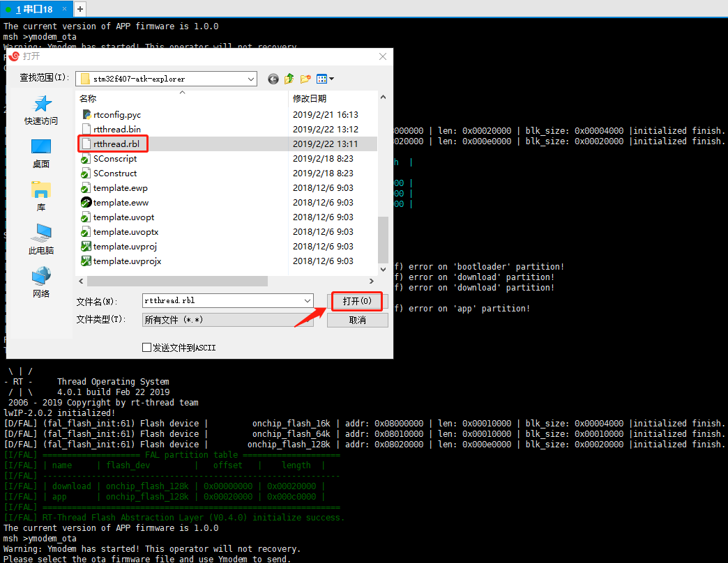Open a new serial tab with plus button
The height and width of the screenshot is (563, 728).
pos(79,9)
